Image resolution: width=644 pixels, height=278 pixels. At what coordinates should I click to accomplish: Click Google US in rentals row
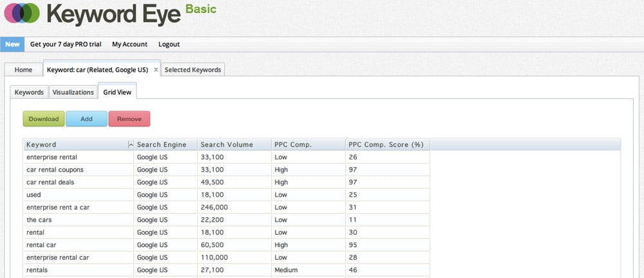(166, 270)
